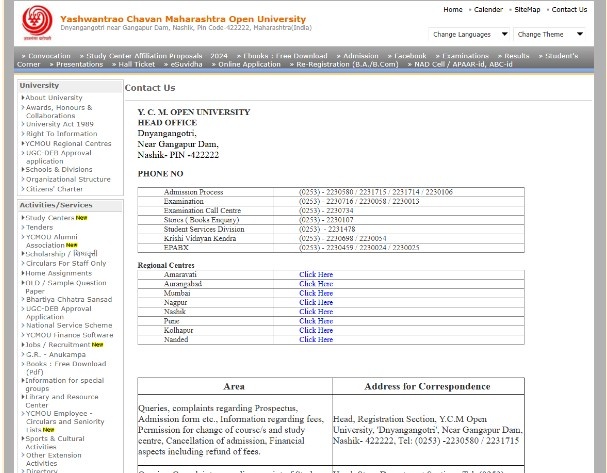
Task: Open YCMOU Alumni Association link
Action: 51,241
